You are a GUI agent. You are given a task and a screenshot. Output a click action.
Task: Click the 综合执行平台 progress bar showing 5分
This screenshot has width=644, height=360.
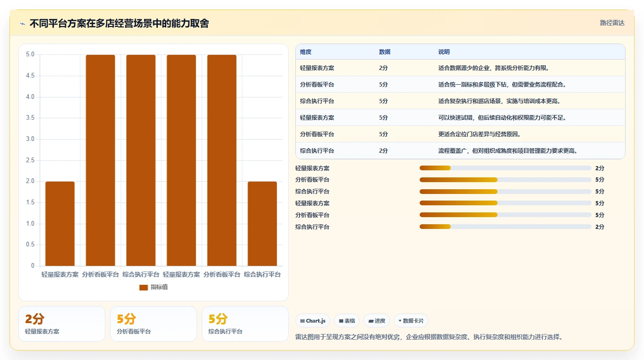[506, 191]
